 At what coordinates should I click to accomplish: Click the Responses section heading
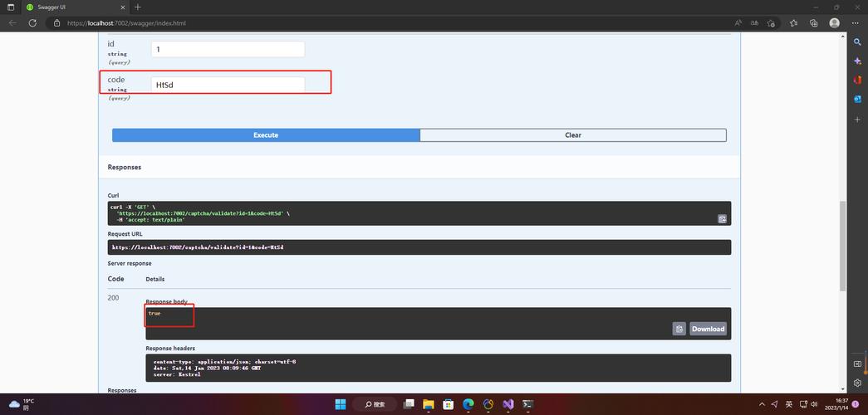tap(124, 167)
